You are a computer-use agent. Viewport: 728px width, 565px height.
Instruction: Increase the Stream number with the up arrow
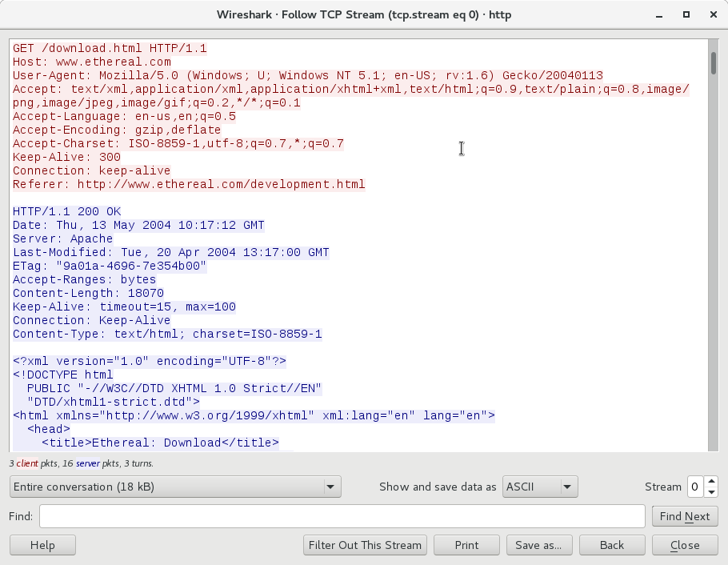(711, 481)
